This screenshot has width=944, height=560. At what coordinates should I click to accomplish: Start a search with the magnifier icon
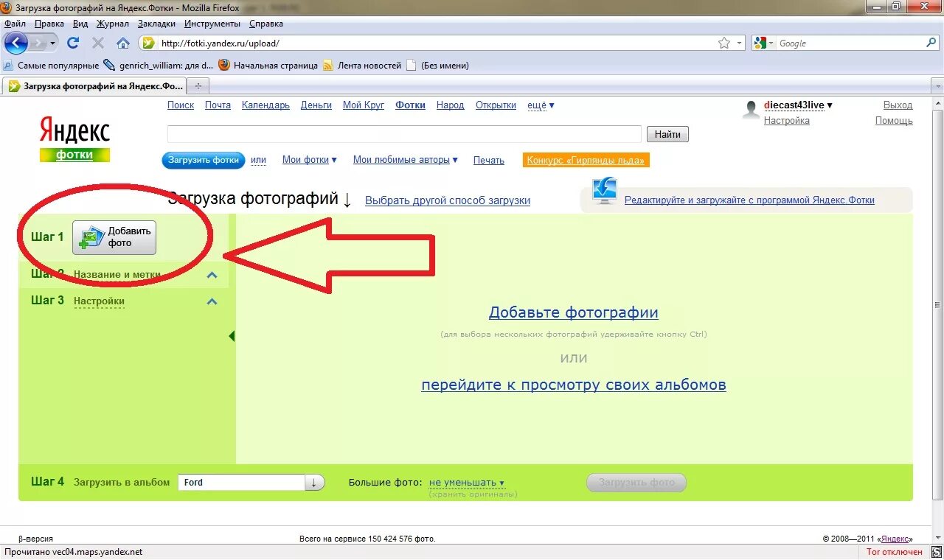click(x=931, y=43)
